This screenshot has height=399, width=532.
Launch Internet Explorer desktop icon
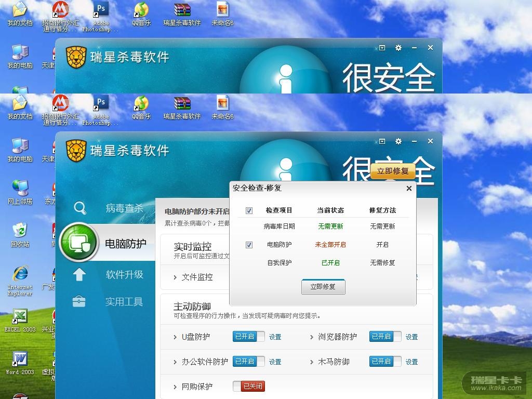click(x=20, y=281)
